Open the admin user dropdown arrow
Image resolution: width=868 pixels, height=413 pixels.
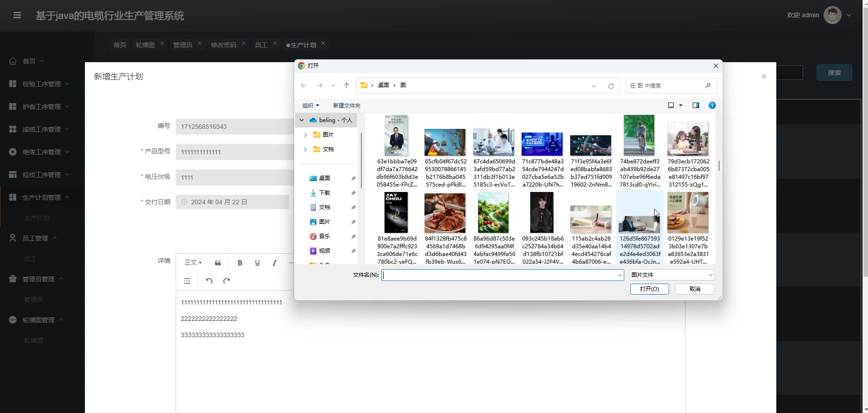click(x=849, y=15)
